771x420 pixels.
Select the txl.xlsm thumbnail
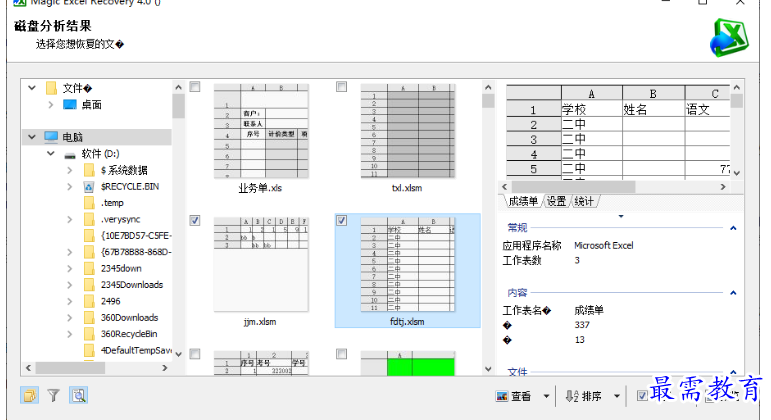click(x=408, y=131)
